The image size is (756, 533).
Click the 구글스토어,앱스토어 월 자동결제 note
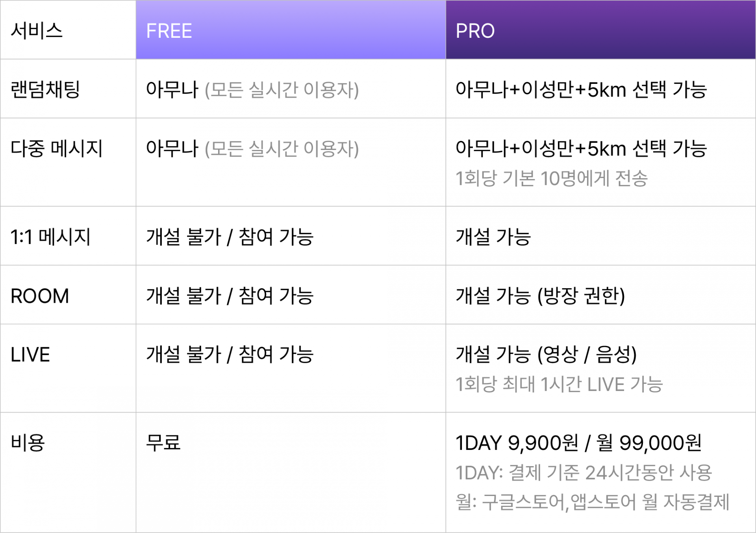(x=606, y=502)
